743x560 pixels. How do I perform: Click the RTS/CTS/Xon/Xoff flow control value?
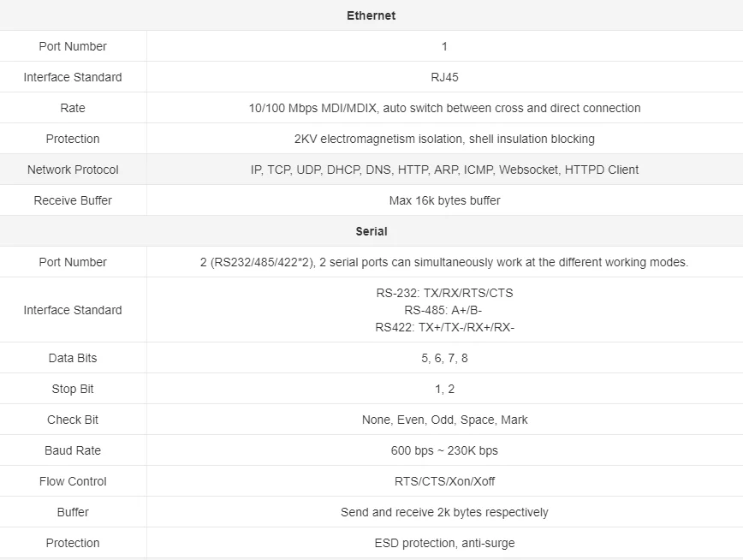click(444, 481)
